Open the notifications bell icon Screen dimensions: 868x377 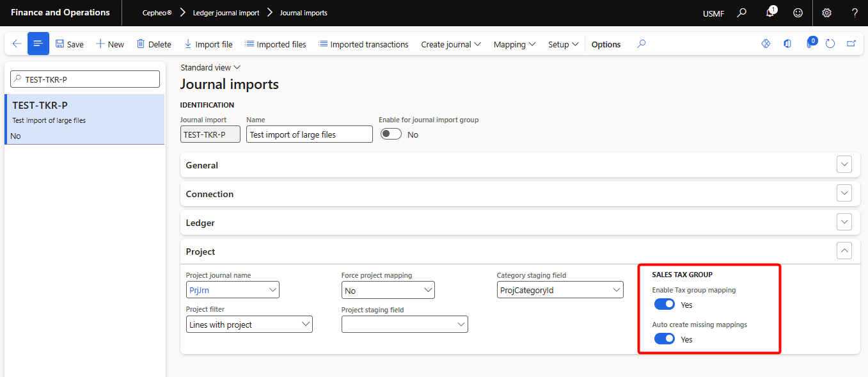[770, 13]
